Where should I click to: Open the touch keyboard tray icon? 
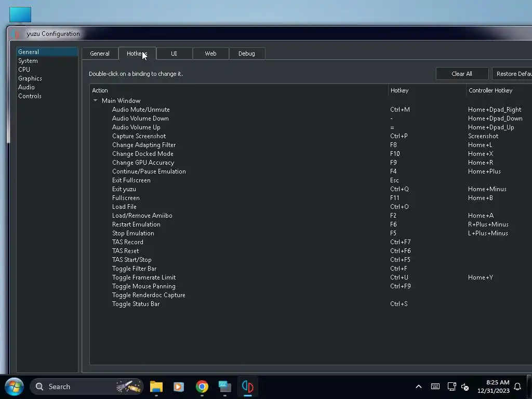(435, 387)
